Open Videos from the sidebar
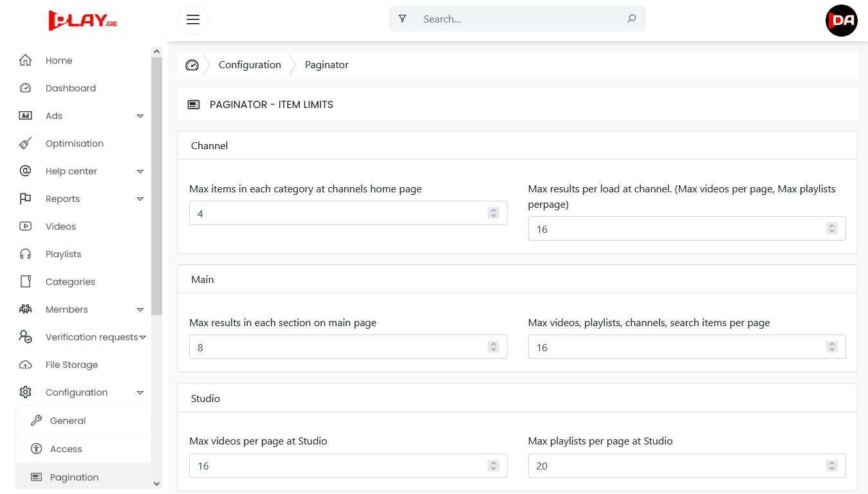The width and height of the screenshot is (868, 494). pos(60,226)
